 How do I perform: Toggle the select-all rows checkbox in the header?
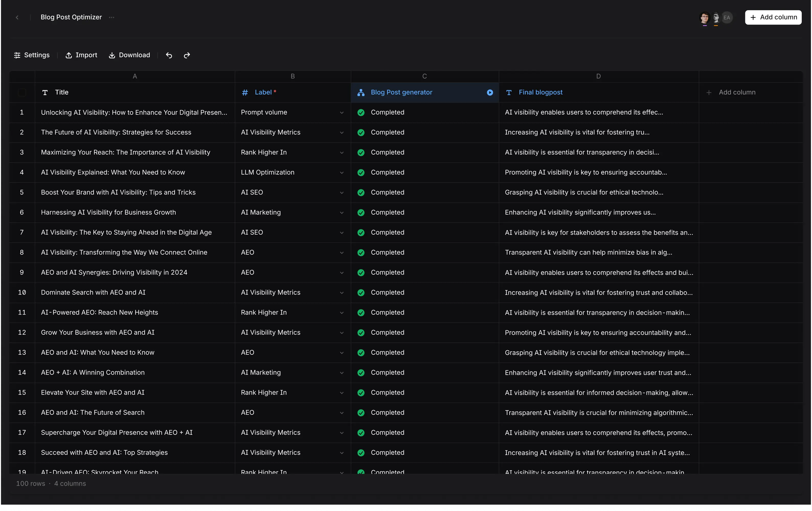(22, 92)
